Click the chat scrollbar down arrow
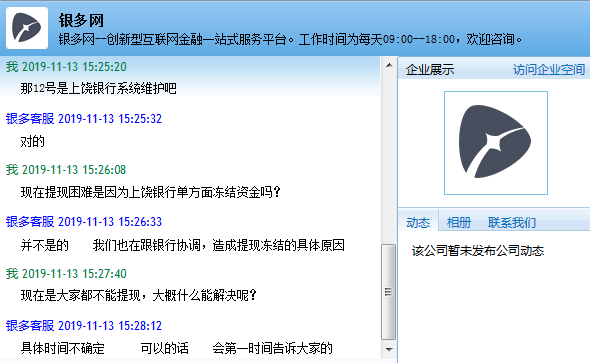Screen dimensions: 590x363 pyautogui.click(x=389, y=349)
